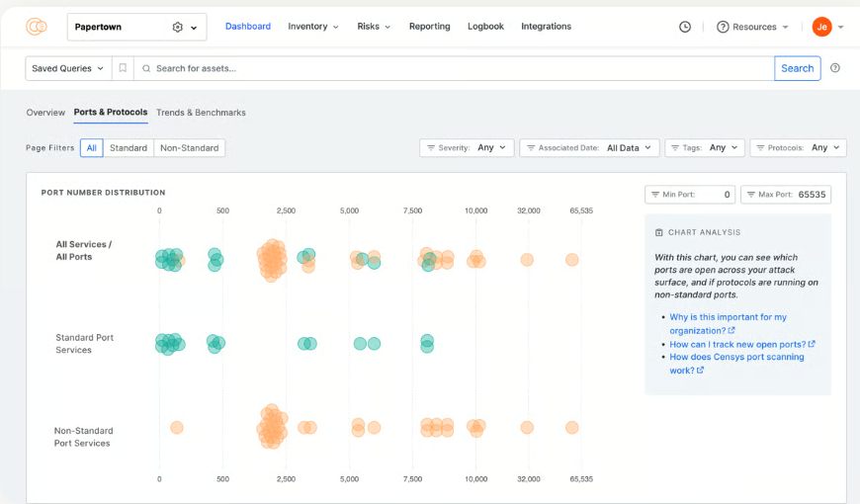Click the Search button
This screenshot has height=504, width=860.
797,68
